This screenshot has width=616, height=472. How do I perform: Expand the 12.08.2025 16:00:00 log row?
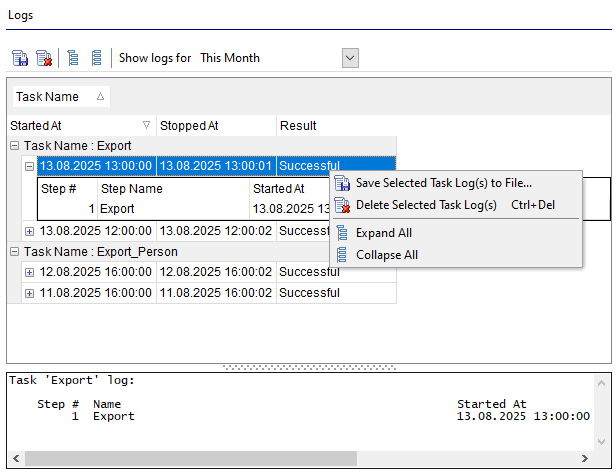(x=29, y=272)
